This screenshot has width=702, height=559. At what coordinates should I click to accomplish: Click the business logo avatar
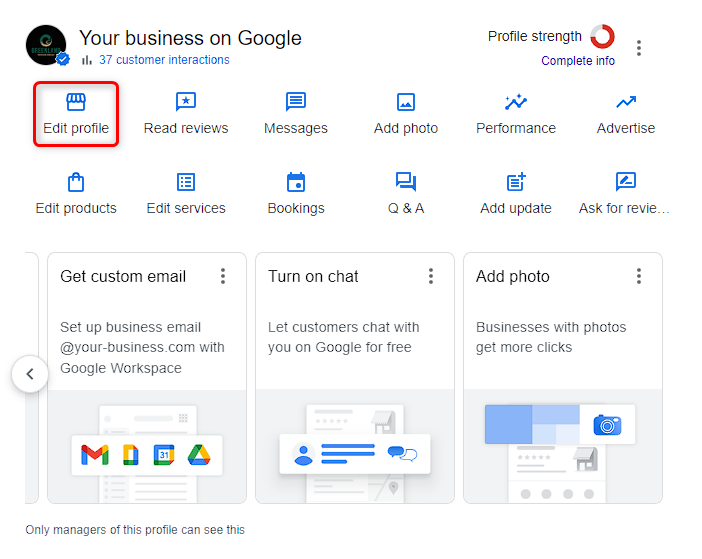(46, 45)
